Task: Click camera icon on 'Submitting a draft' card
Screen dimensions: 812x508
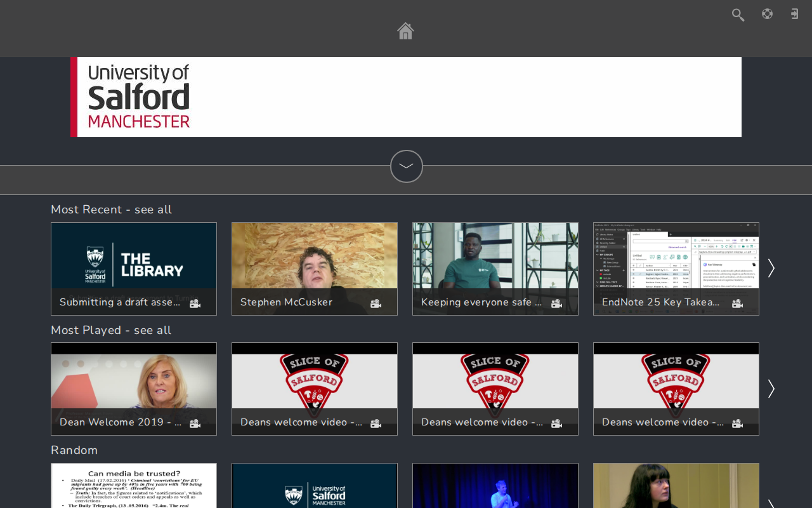Action: [x=195, y=304]
